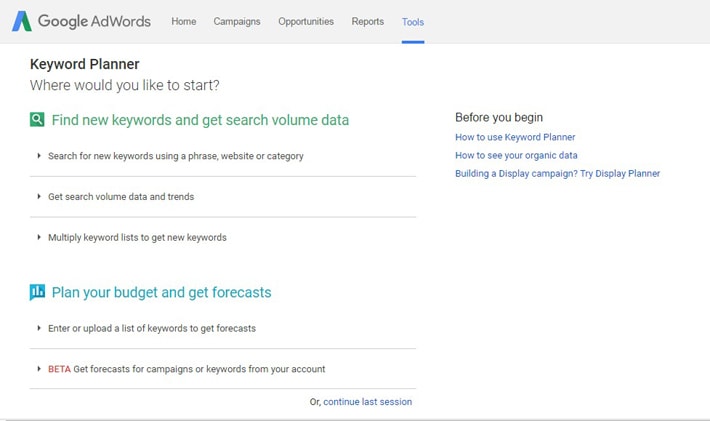Expand triangle beside Search for new keywords
The height and width of the screenshot is (421, 710).
(39, 156)
